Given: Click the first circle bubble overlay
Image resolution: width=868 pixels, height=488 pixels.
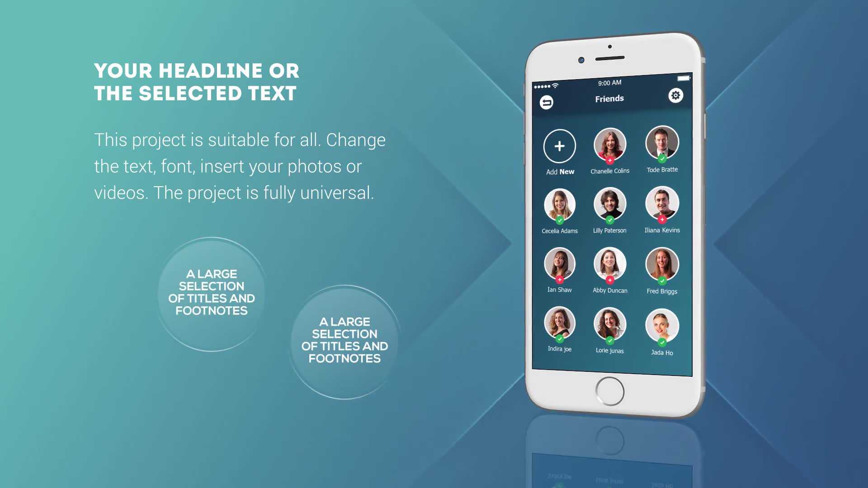Looking at the screenshot, I should coord(212,292).
